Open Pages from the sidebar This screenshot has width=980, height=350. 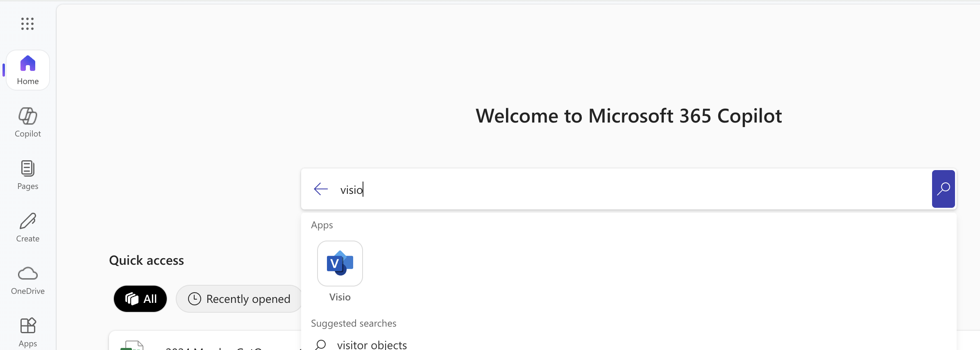[27, 175]
